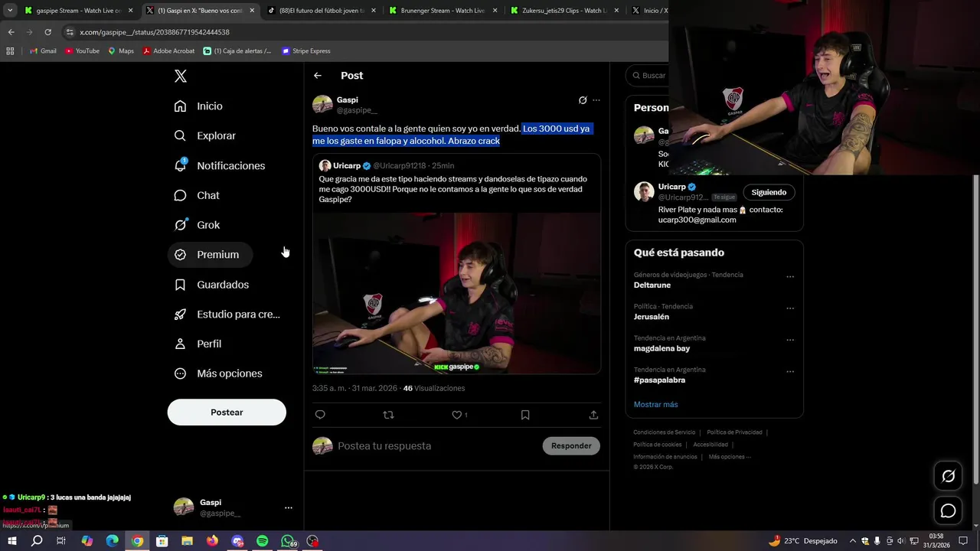Image resolution: width=980 pixels, height=551 pixels.
Task: Click the Buscar search box
Action: click(x=648, y=76)
